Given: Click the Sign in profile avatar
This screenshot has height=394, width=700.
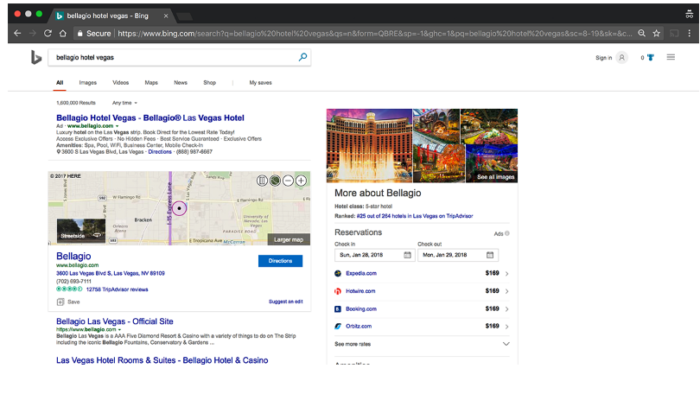Looking at the screenshot, I should click(622, 58).
